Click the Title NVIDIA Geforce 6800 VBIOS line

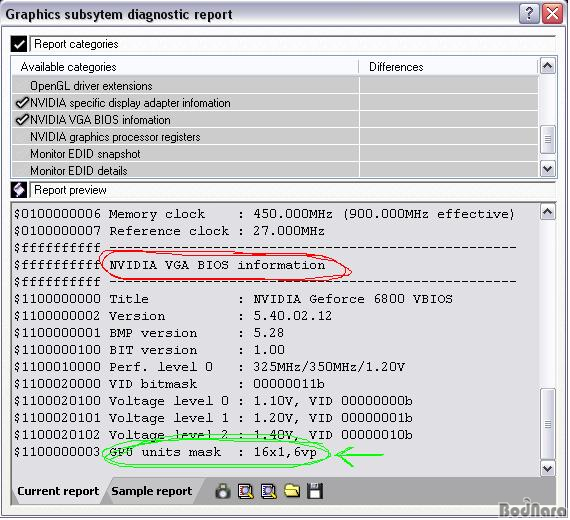(x=233, y=299)
